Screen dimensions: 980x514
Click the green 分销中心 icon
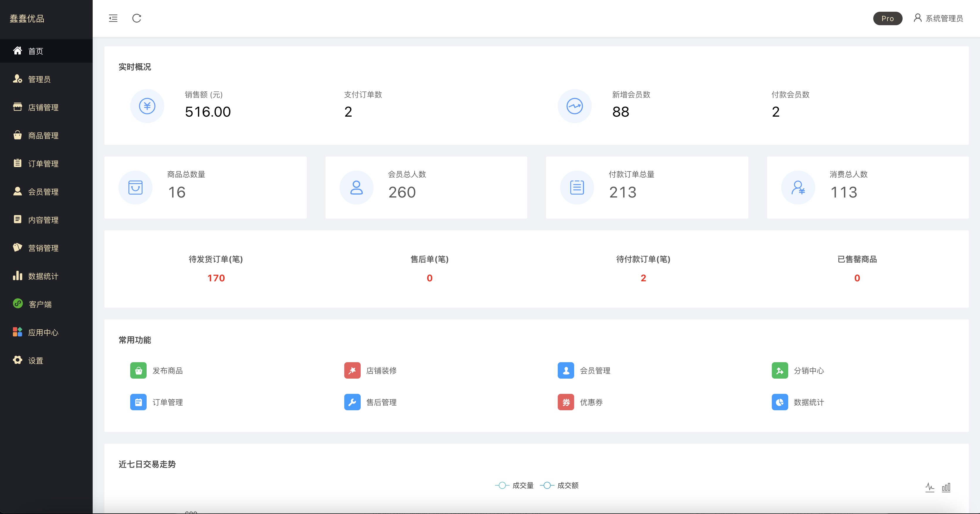tap(779, 370)
